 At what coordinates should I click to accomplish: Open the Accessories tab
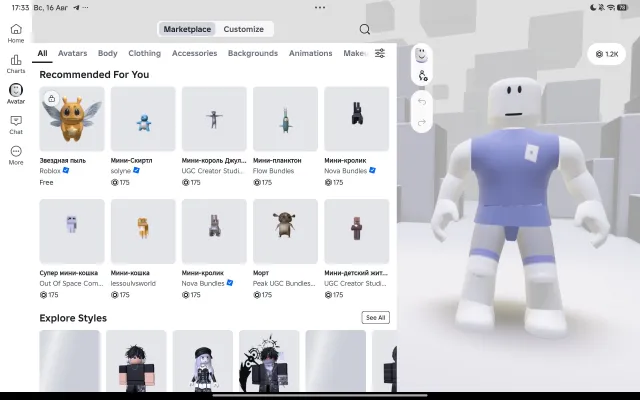pyautogui.click(x=194, y=53)
